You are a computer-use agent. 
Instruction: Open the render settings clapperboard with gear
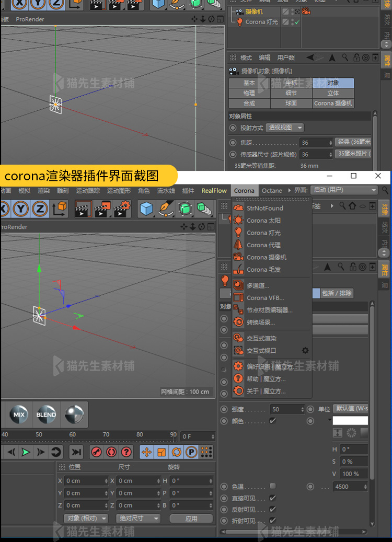(x=122, y=209)
